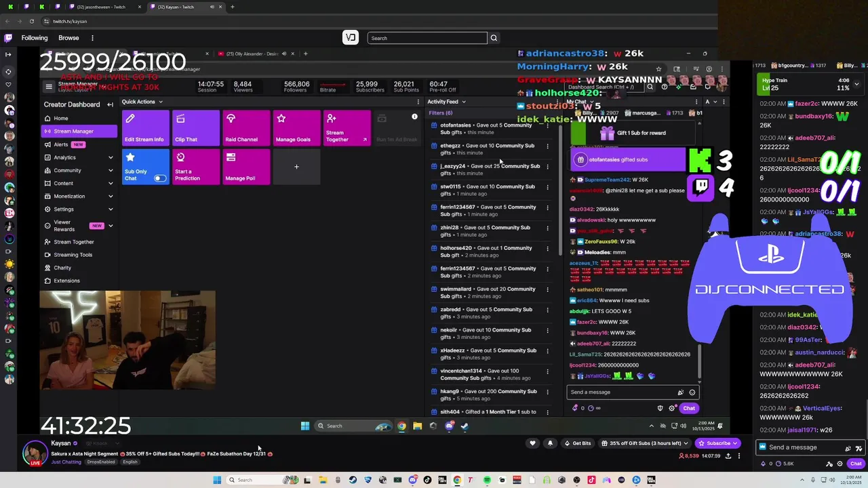Trigger the Clip That quick action
868x488 pixels.
[x=196, y=127]
